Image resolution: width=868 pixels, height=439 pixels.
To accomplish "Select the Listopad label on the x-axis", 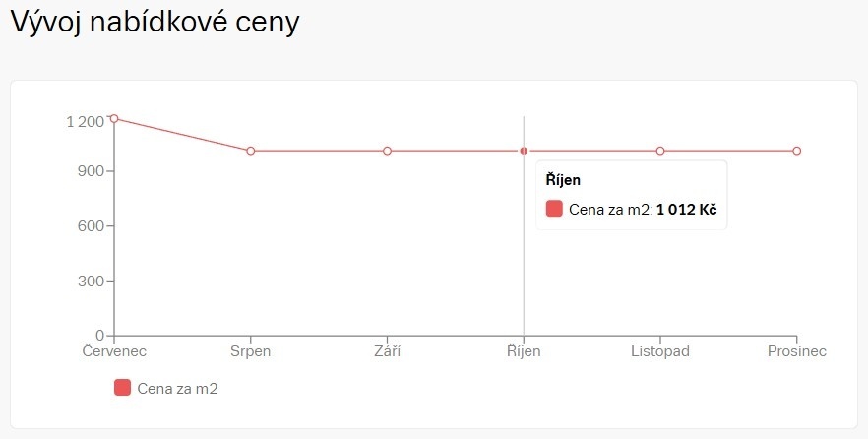I will click(x=660, y=351).
